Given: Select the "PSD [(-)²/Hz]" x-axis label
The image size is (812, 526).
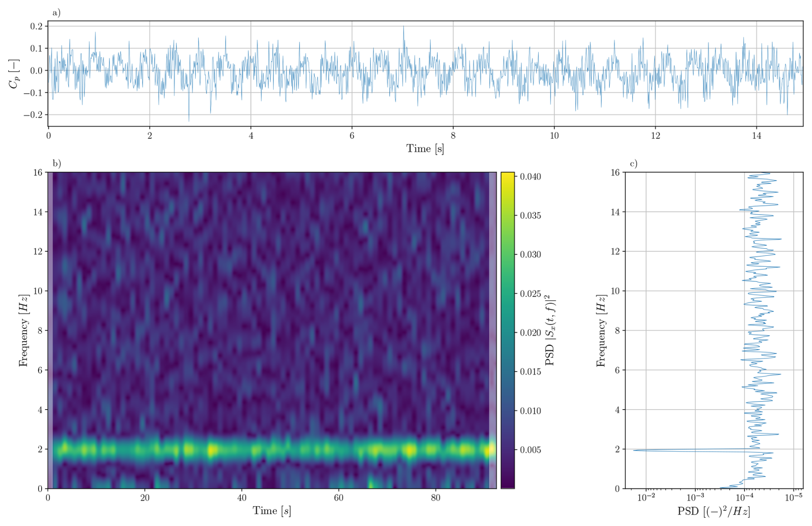Looking at the screenshot, I should pos(714,512).
